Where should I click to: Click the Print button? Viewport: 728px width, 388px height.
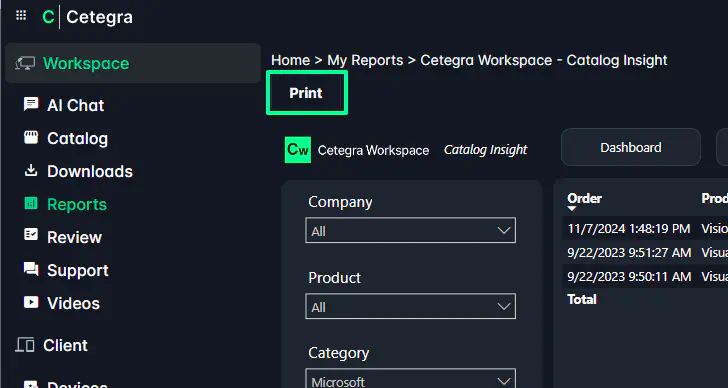[x=306, y=93]
